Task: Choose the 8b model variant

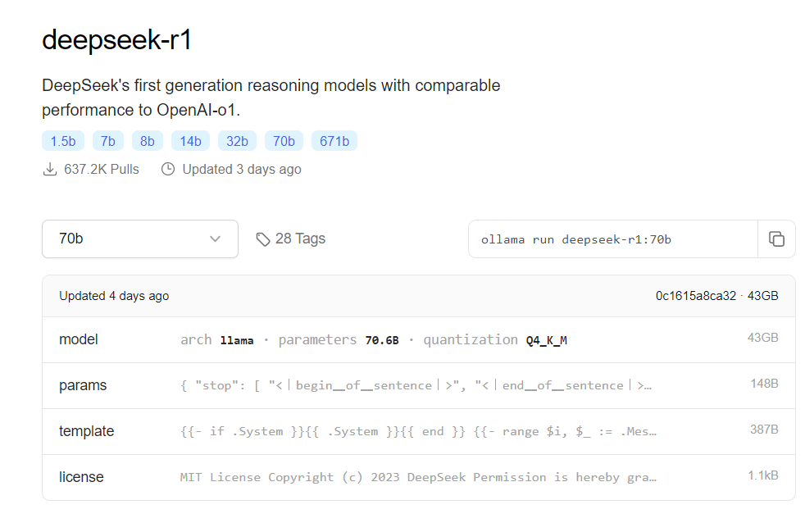Action: click(x=148, y=141)
